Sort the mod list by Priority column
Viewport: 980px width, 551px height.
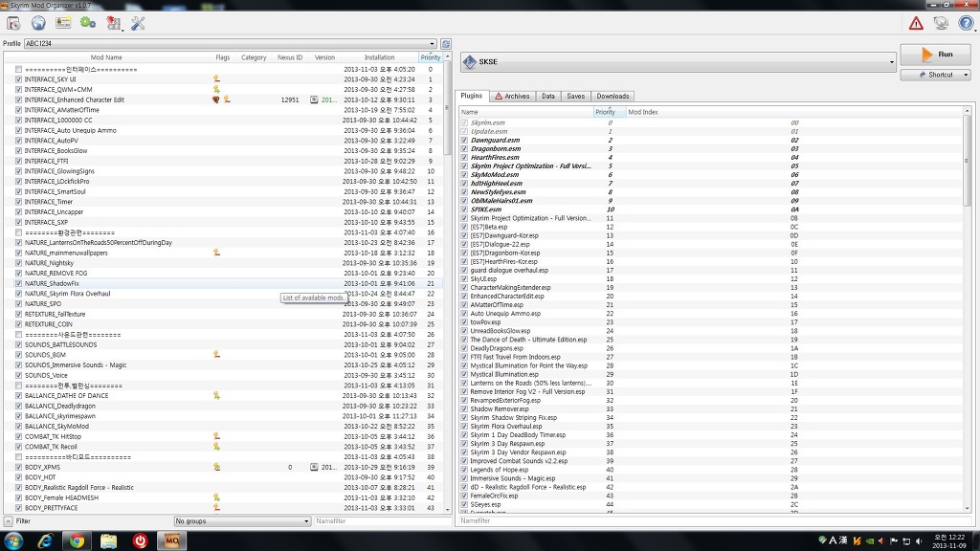(431, 57)
